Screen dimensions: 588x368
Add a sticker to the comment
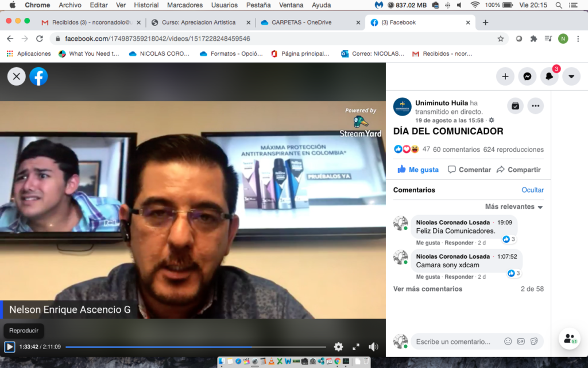click(534, 342)
